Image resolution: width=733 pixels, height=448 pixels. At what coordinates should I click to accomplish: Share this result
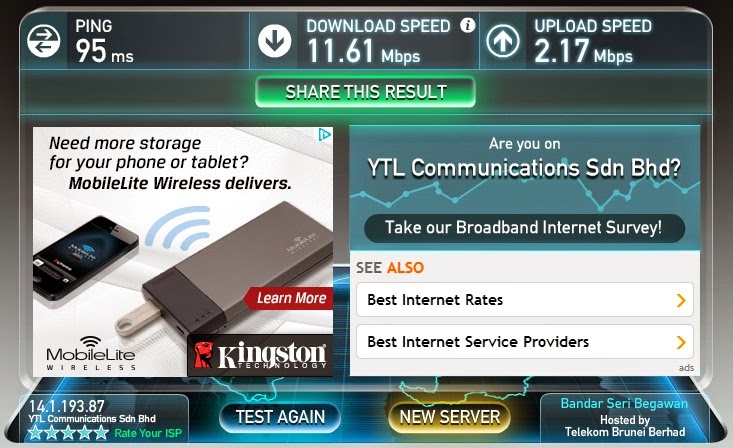(366, 92)
